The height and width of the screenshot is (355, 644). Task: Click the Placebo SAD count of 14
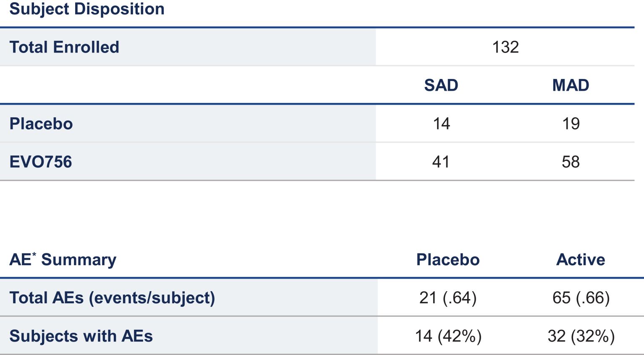click(441, 124)
